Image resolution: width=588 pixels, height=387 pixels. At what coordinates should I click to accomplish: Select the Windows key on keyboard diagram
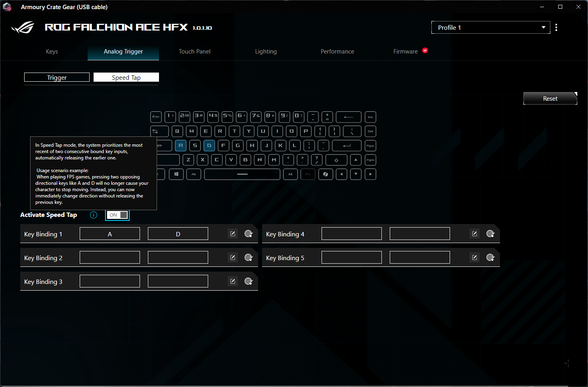click(176, 174)
